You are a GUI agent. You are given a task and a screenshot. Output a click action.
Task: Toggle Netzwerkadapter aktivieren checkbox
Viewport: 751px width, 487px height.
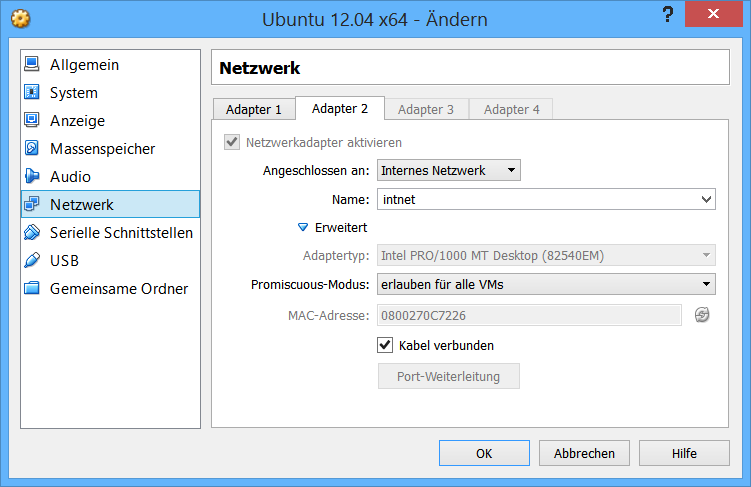233,142
